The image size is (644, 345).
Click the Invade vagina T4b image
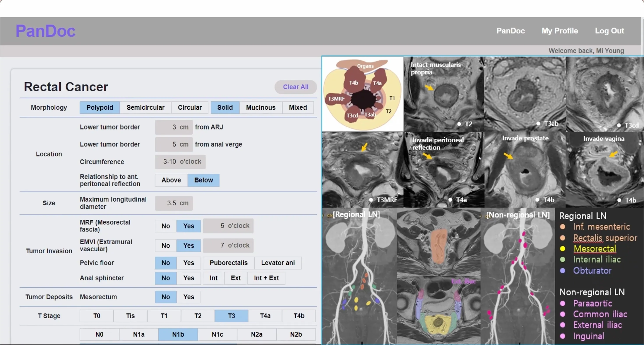[605, 170]
